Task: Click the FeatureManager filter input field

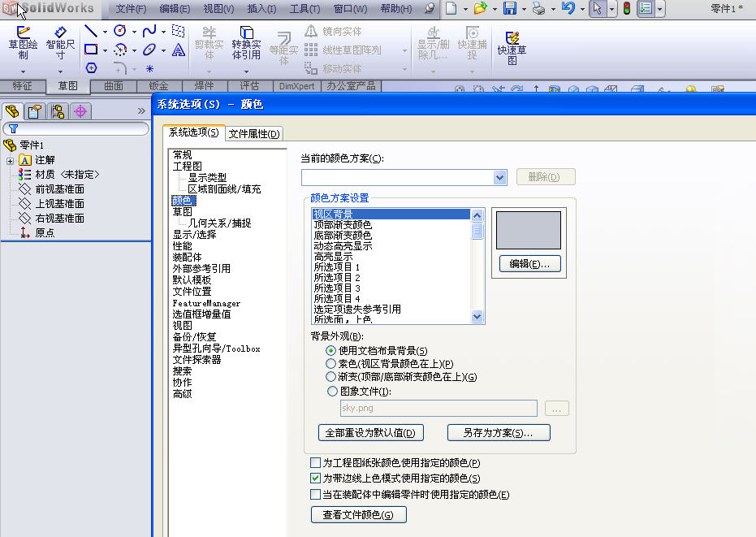Action: coord(76,129)
